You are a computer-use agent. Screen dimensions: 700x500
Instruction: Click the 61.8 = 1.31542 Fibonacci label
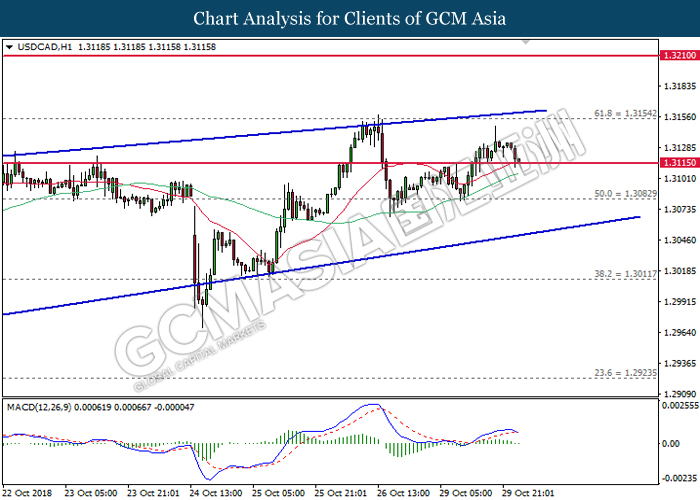[625, 113]
